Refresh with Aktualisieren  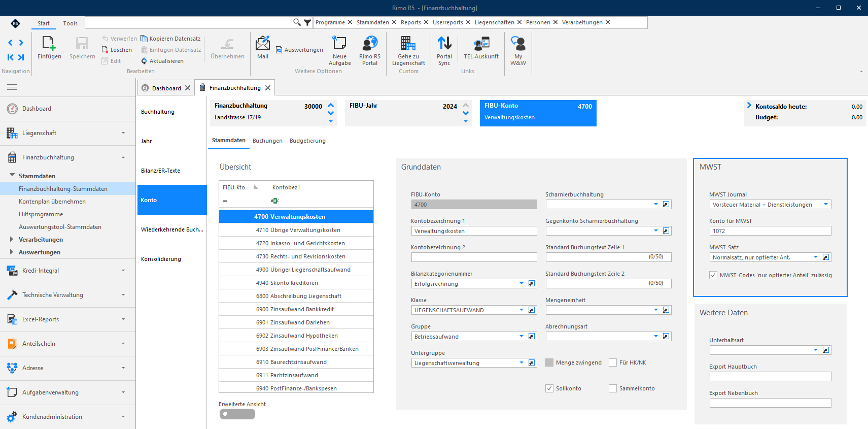pyautogui.click(x=162, y=61)
